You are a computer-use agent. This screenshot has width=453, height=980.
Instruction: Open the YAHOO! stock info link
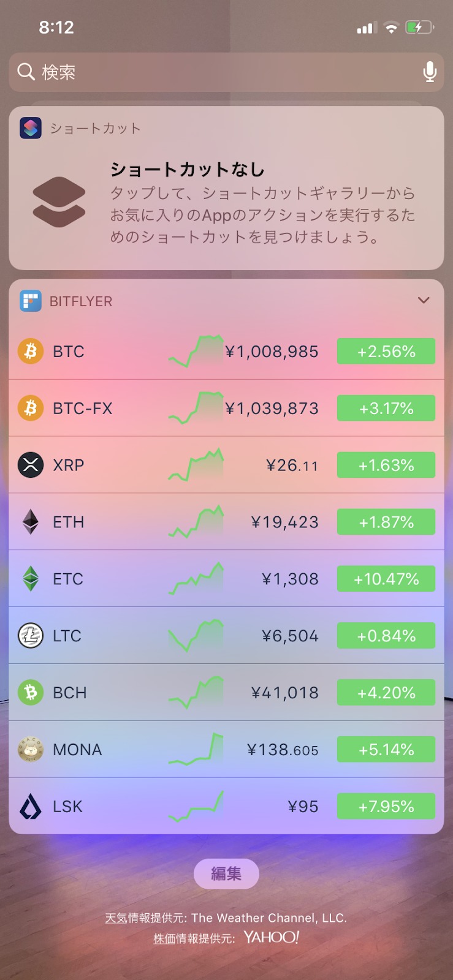(x=272, y=937)
